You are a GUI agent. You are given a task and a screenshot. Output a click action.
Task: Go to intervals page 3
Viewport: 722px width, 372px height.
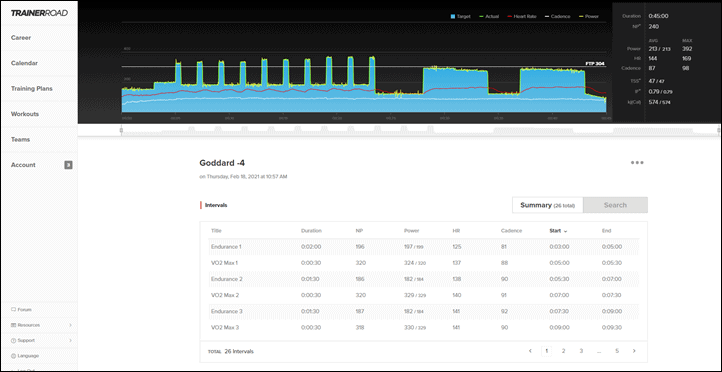581,351
